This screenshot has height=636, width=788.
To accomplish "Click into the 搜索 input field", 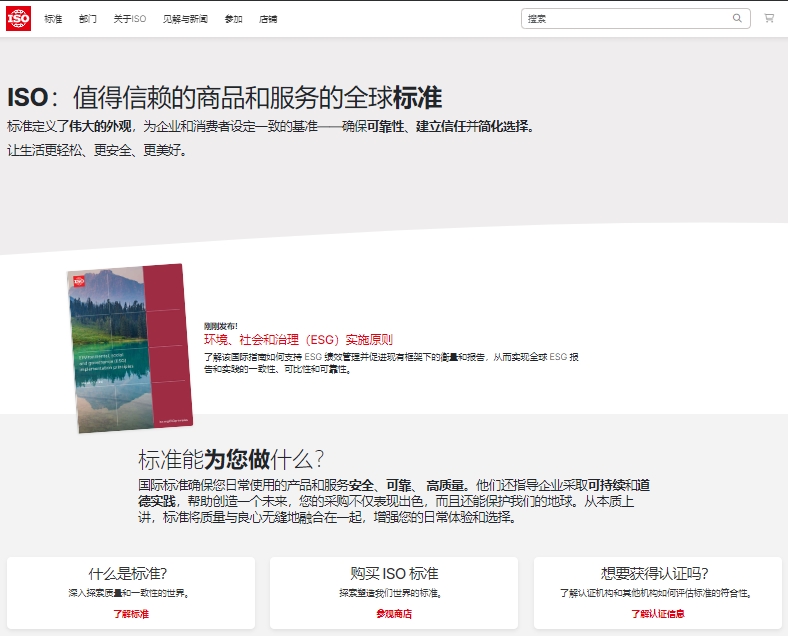I will pos(628,19).
